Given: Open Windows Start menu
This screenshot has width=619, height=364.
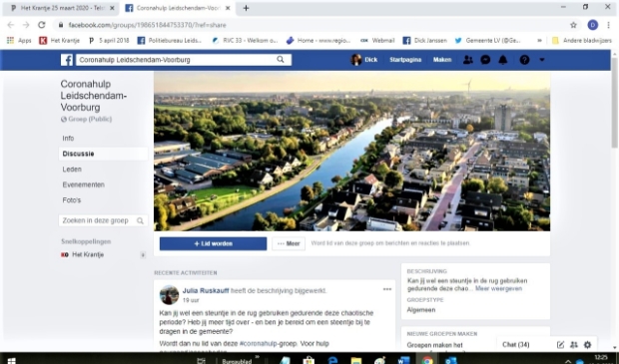Looking at the screenshot, I should click(11, 361).
